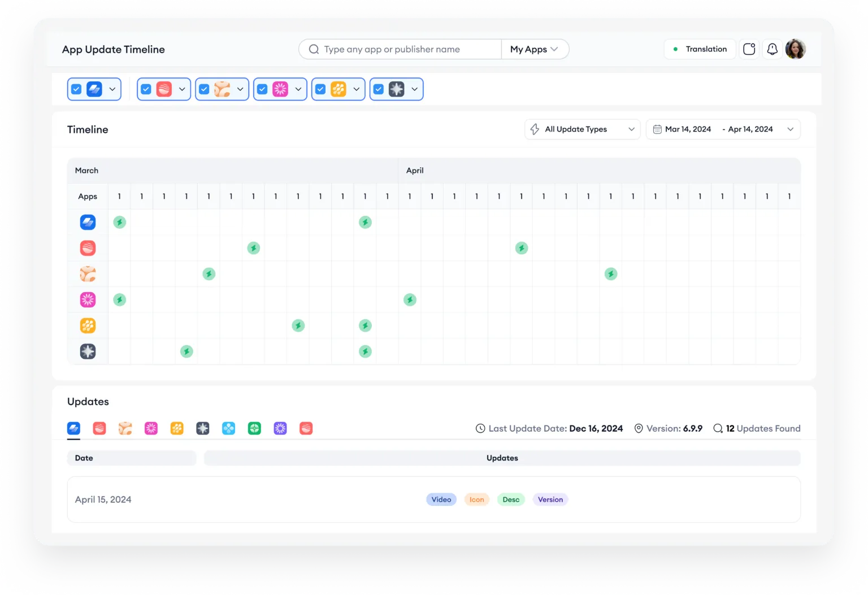This screenshot has height=595, width=868.
Task: Select the green app icon under Updates
Action: click(254, 428)
